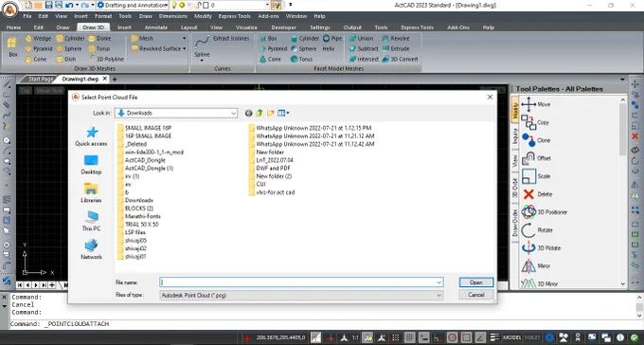Go to Desktop location
The width and height of the screenshot is (644, 345).
pos(91,165)
